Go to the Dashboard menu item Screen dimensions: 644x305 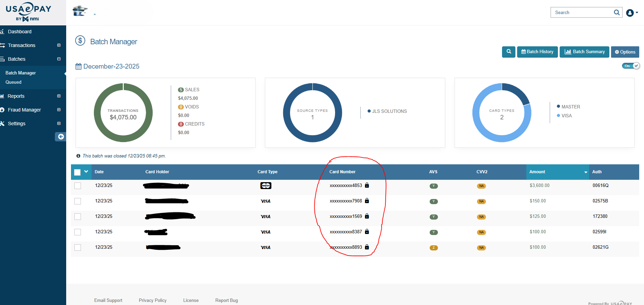[20, 32]
